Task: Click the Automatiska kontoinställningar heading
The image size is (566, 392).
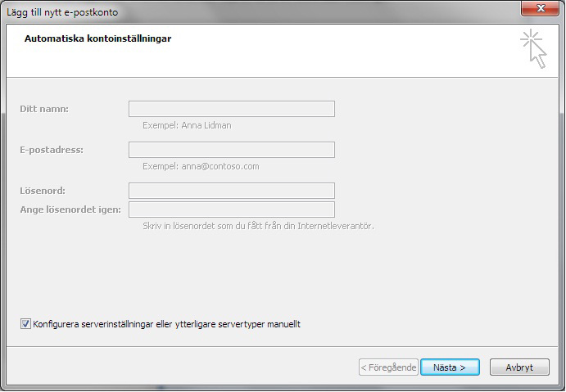Action: [x=97, y=38]
